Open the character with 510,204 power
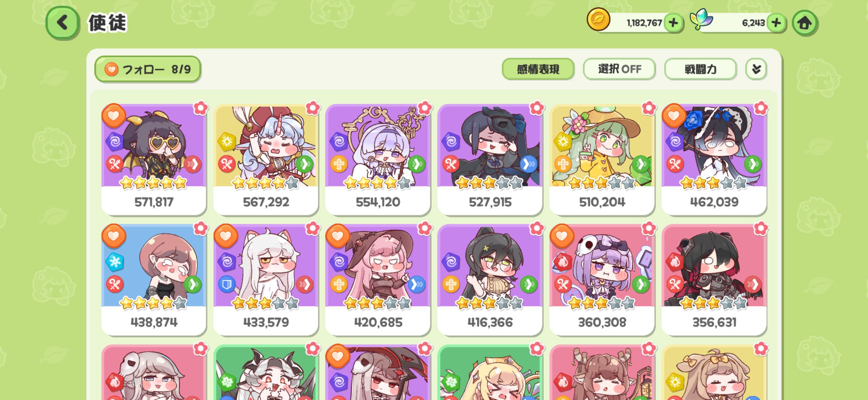The width and height of the screenshot is (868, 400). pos(602,159)
